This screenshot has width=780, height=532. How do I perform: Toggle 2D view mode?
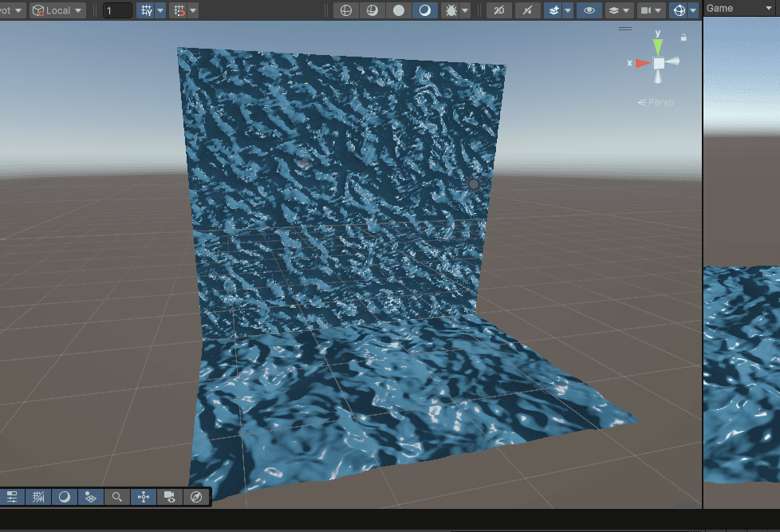pyautogui.click(x=499, y=10)
